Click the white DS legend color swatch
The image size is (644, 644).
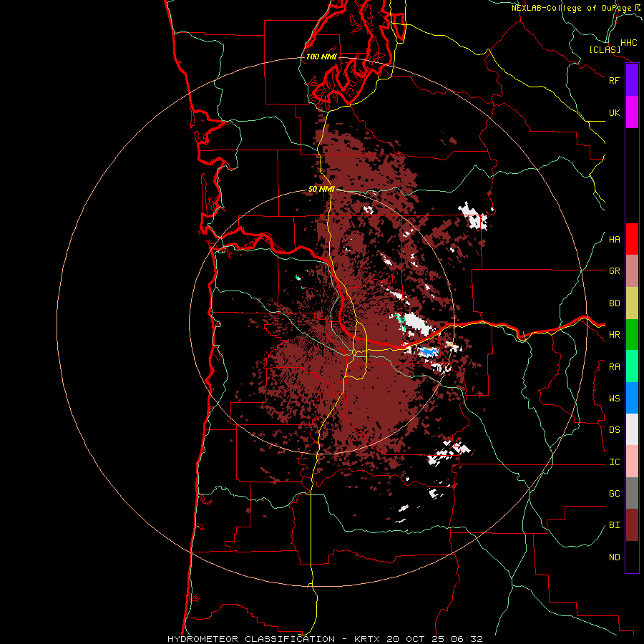click(632, 429)
